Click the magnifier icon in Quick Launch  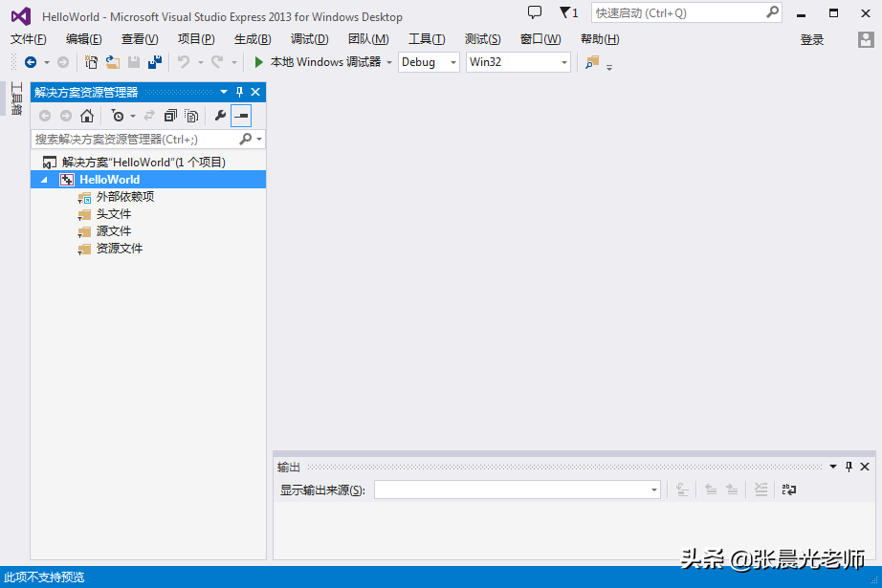tap(773, 11)
